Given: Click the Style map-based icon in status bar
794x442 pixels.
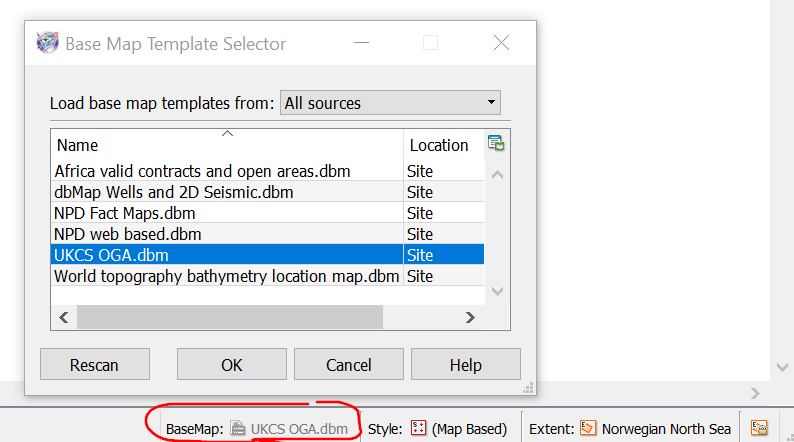Looking at the screenshot, I should click(418, 428).
